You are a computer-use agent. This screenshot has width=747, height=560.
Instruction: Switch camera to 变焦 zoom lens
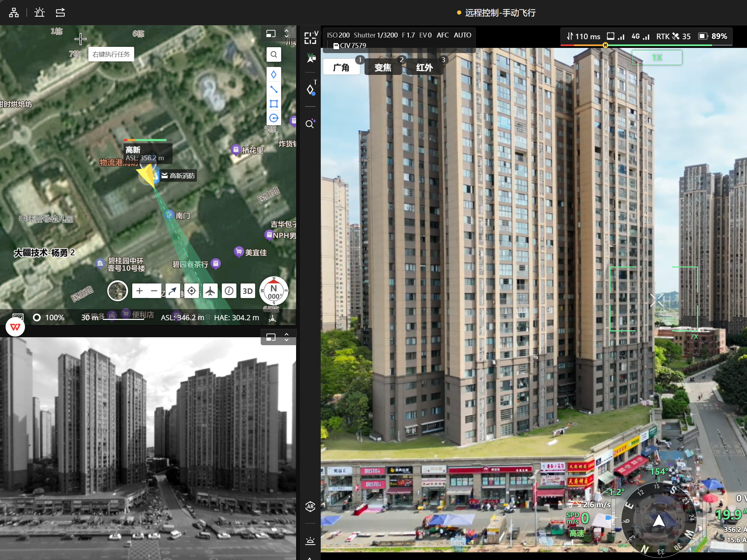tap(383, 67)
